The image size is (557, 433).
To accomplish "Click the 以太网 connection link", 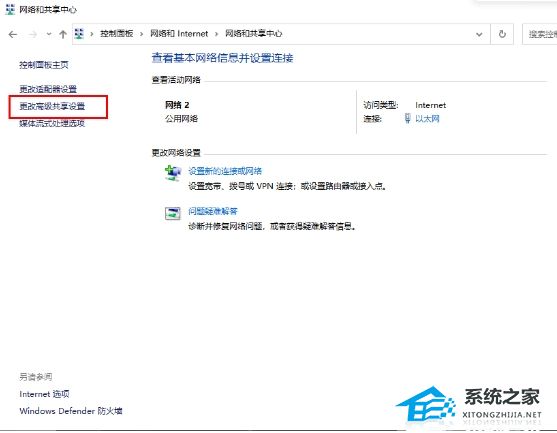I will click(427, 119).
